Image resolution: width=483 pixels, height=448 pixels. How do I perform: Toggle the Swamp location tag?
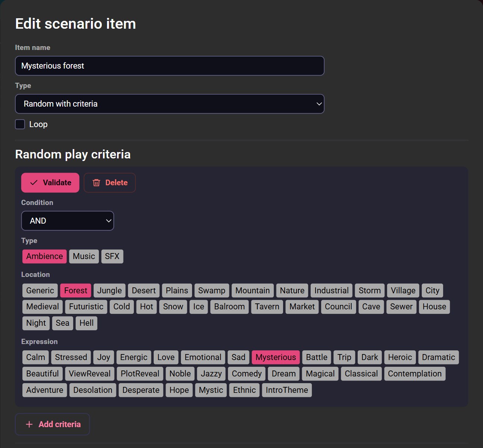point(212,290)
